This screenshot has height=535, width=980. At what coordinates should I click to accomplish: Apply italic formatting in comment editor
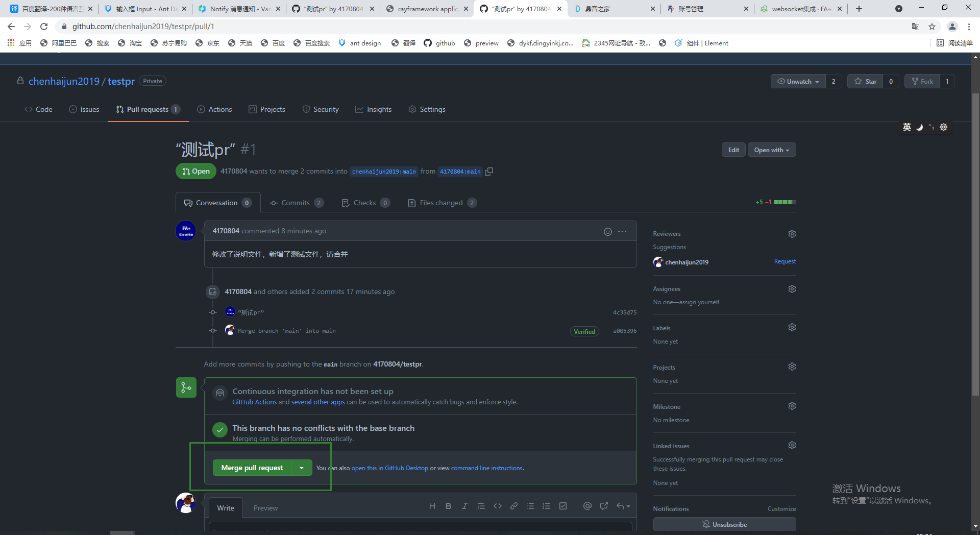point(464,506)
